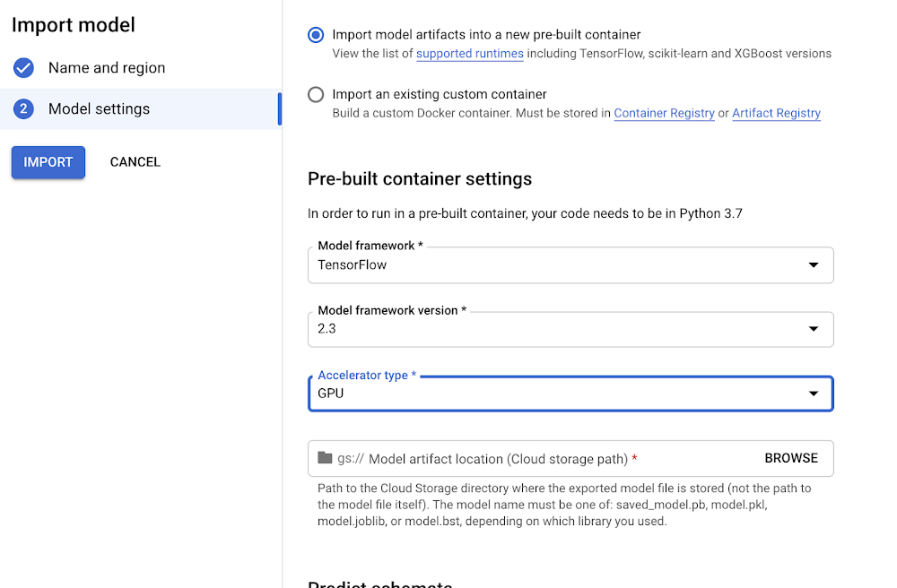Click the step 2 number badge
Viewport: 897px width, 588px height.
23,108
